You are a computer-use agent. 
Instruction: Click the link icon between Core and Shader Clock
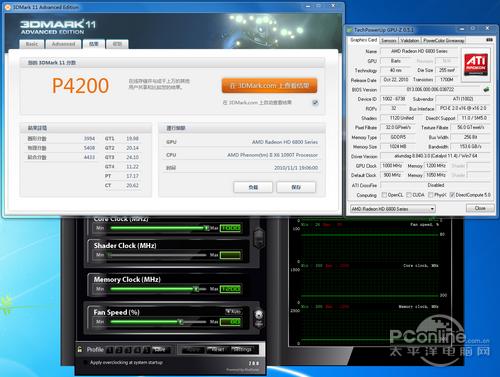pyautogui.click(x=259, y=238)
